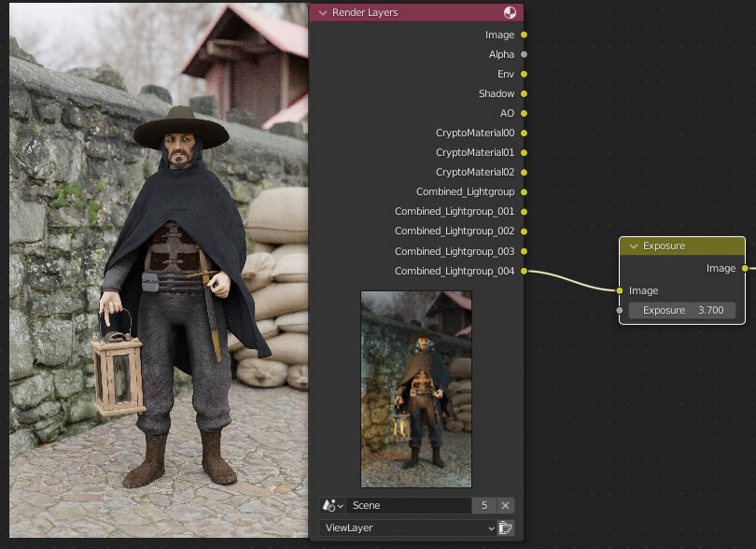
Task: Adjust the Exposure value slider set to 3.700
Action: click(x=681, y=310)
